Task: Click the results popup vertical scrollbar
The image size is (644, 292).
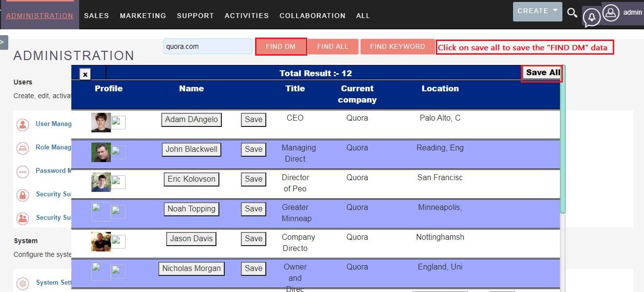Action: (563, 139)
